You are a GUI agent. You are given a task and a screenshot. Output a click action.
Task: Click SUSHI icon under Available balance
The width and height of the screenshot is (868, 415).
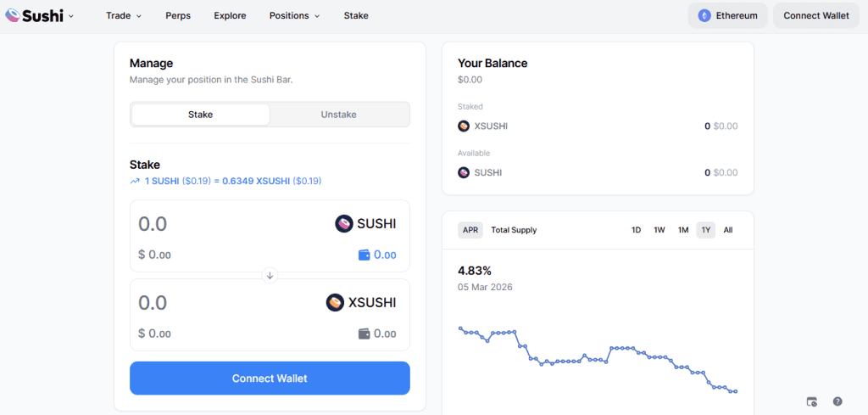(464, 173)
